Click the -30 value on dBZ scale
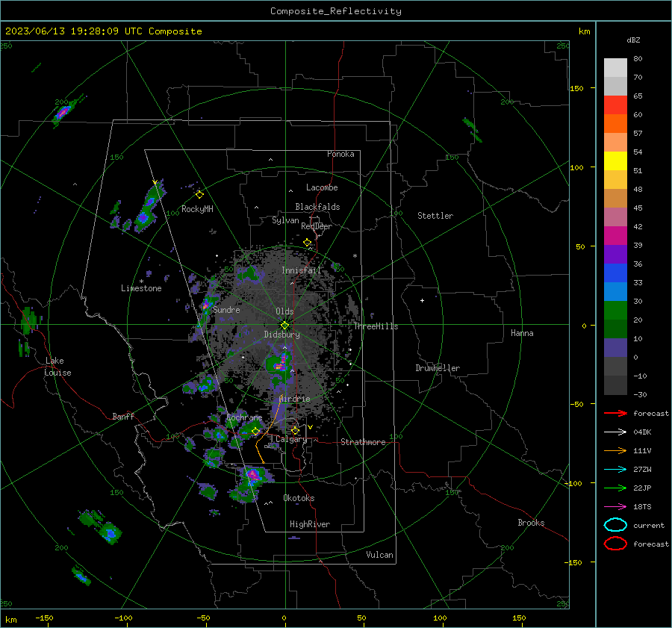Image resolution: width=672 pixels, height=628 pixels. 640,394
